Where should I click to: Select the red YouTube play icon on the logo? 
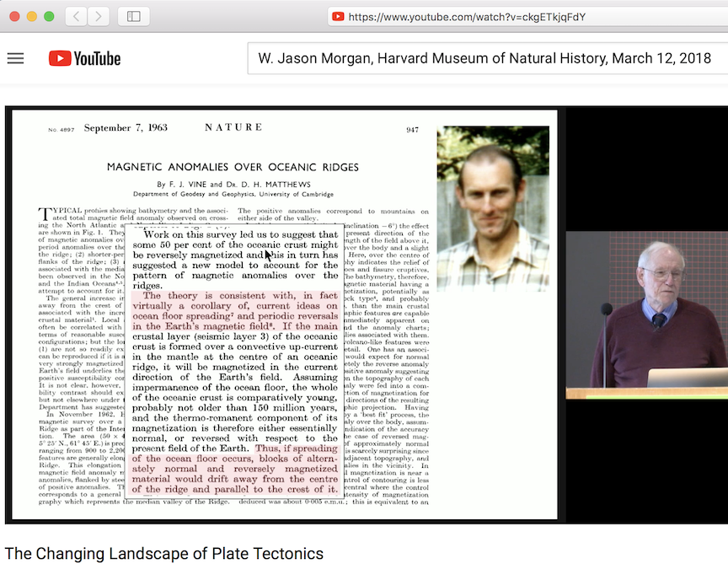click(x=61, y=57)
